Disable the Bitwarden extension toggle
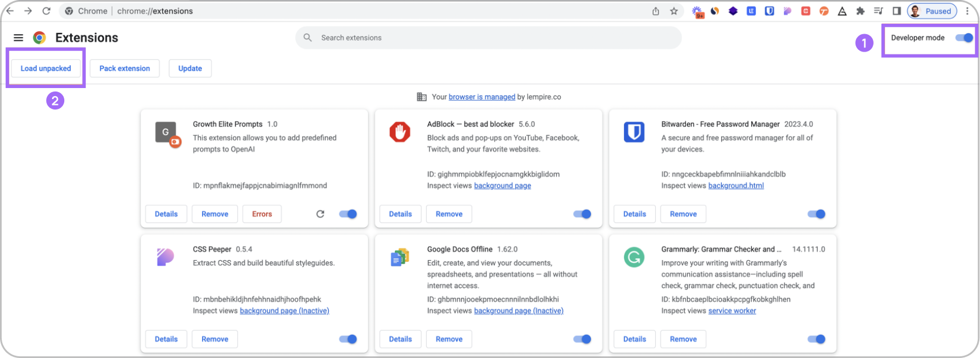 click(x=817, y=214)
